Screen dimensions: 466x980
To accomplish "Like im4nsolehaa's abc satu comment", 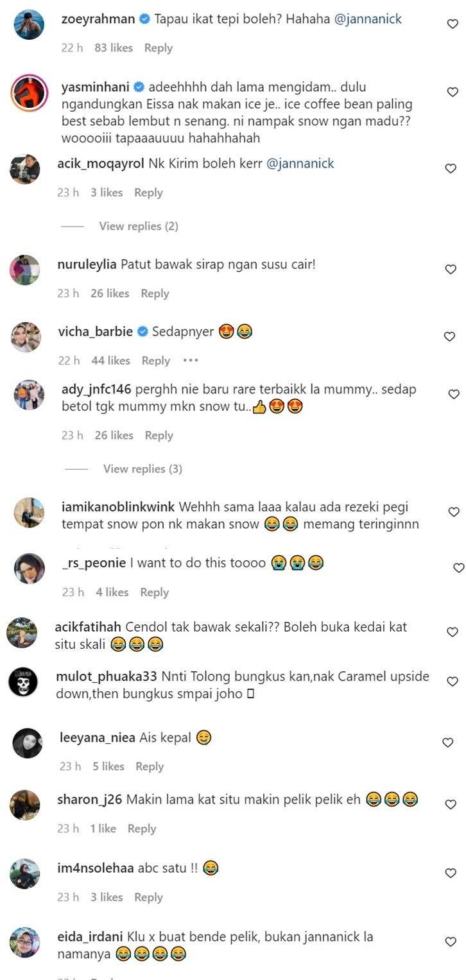I will [x=451, y=873].
